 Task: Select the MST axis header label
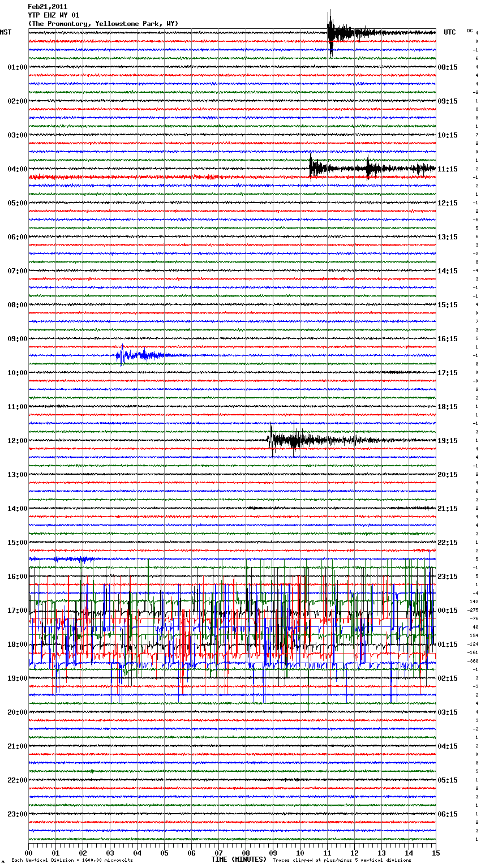[6, 32]
